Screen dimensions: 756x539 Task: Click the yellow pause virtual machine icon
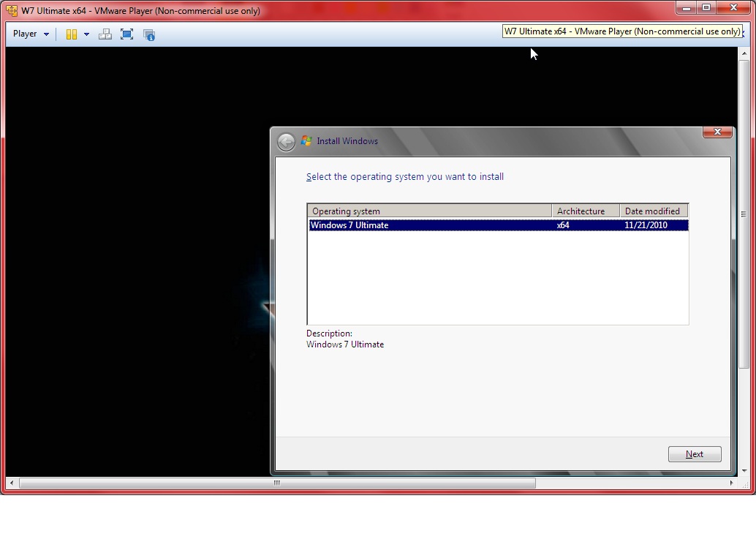point(72,34)
